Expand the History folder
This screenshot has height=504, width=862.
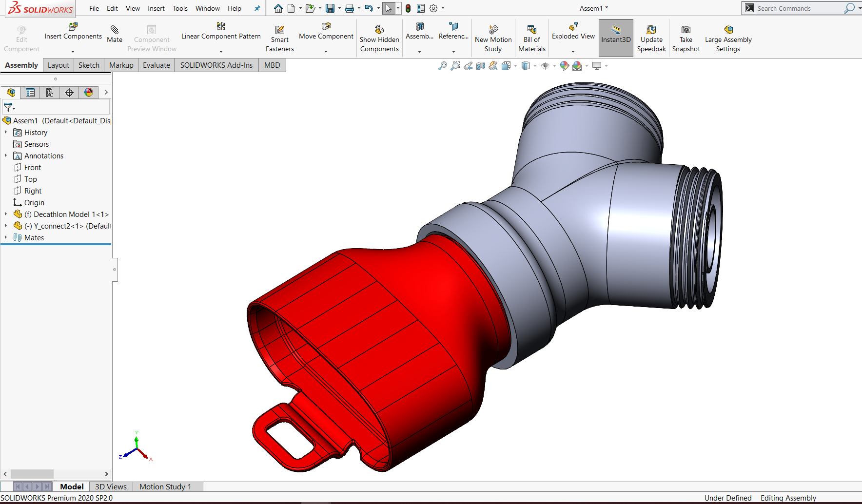(x=6, y=132)
